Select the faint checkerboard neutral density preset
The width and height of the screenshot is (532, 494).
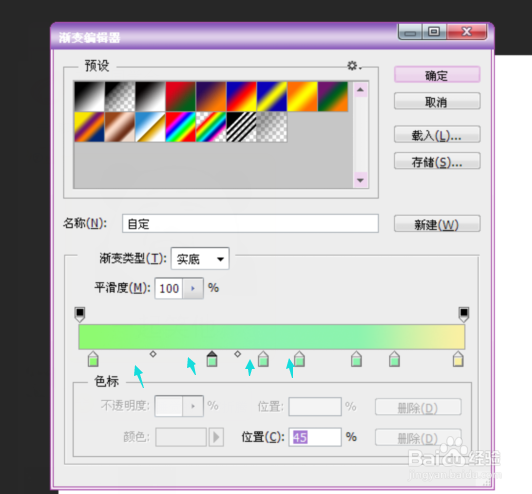[x=272, y=127]
